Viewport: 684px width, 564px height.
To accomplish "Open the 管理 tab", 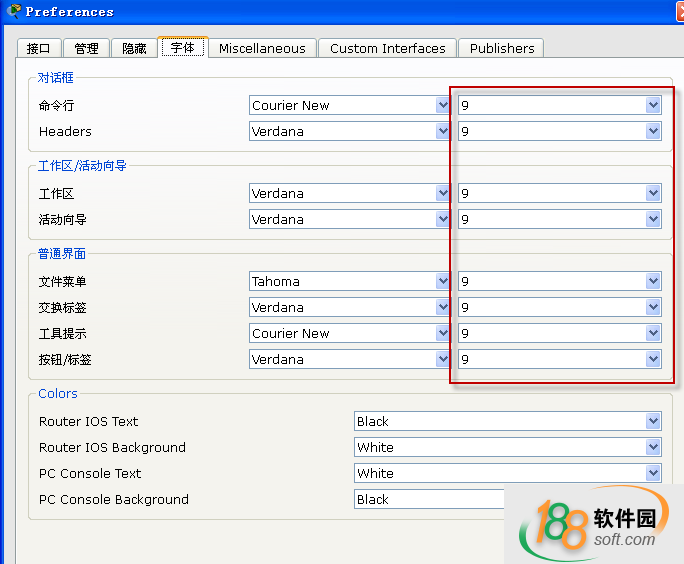I will click(x=87, y=48).
